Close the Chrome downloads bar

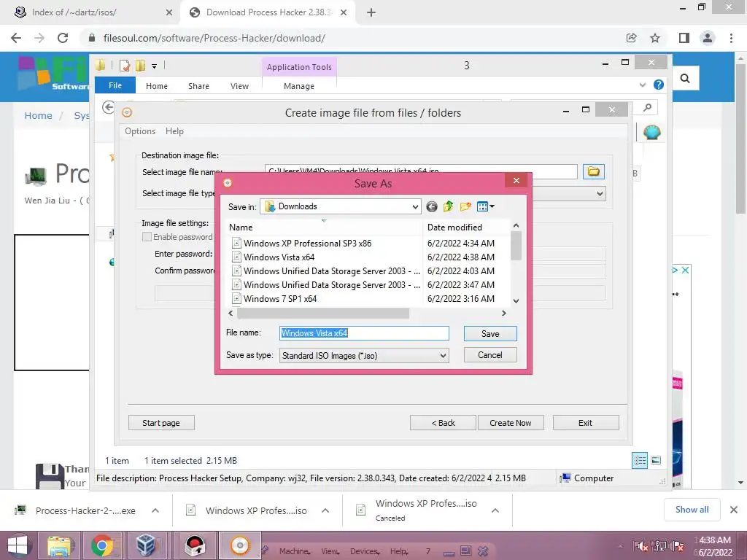click(734, 510)
